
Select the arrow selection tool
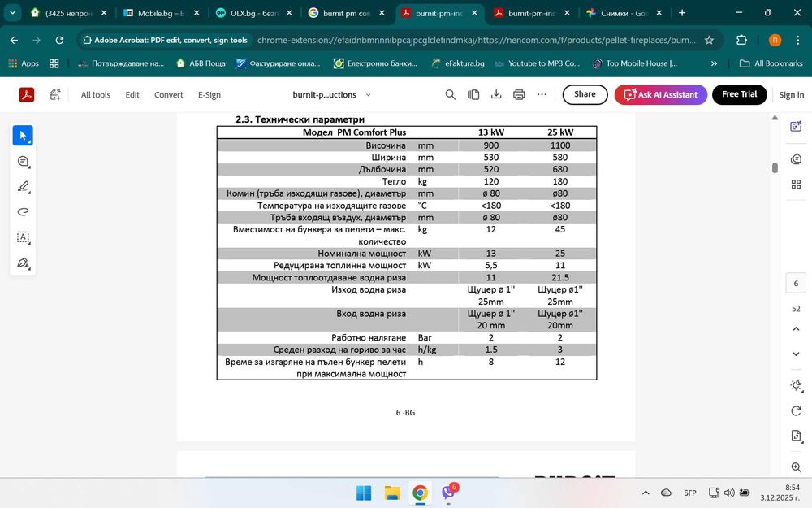click(23, 135)
